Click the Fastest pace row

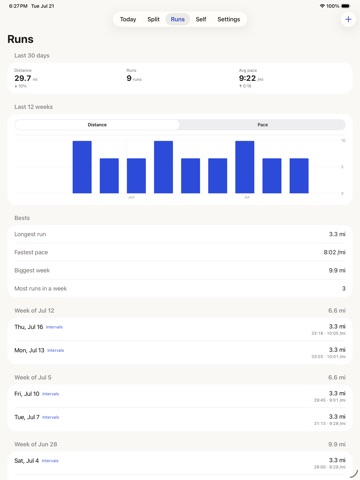click(x=180, y=252)
